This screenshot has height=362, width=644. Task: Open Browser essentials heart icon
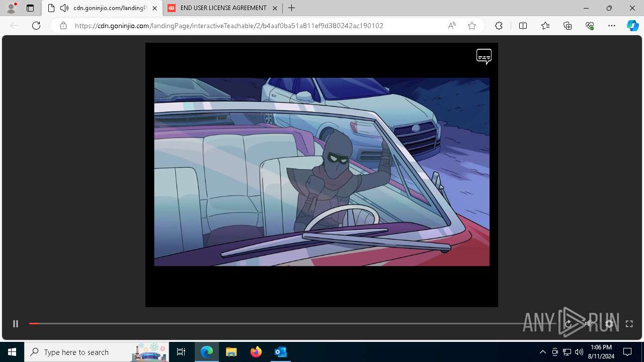(590, 26)
